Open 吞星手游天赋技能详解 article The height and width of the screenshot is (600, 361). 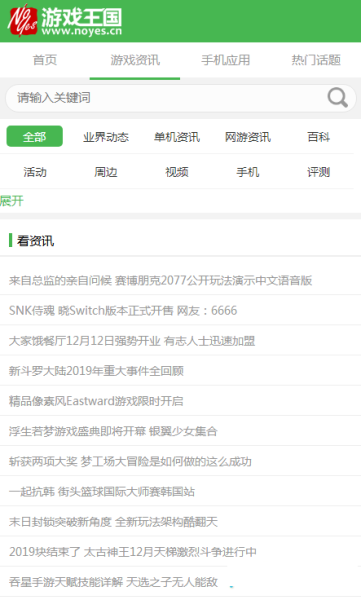[113, 582]
